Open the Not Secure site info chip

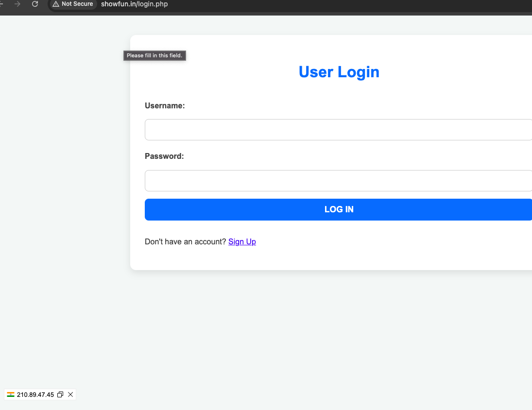[73, 4]
